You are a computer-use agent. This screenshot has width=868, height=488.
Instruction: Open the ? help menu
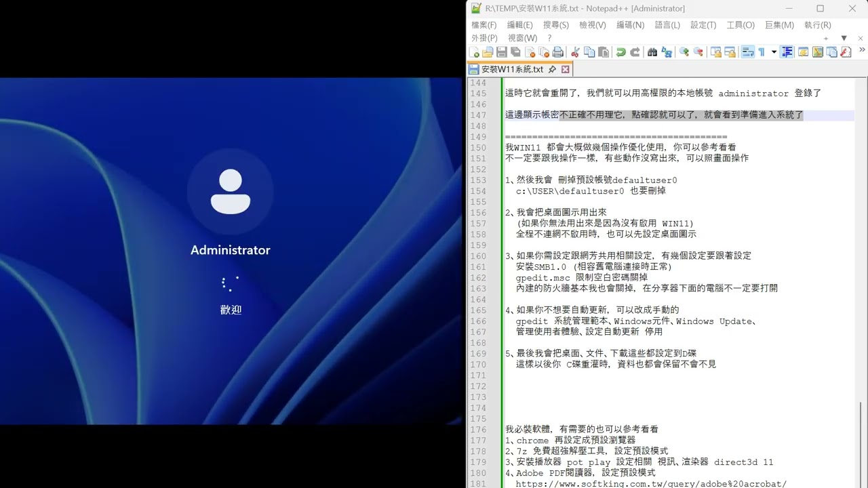click(549, 38)
